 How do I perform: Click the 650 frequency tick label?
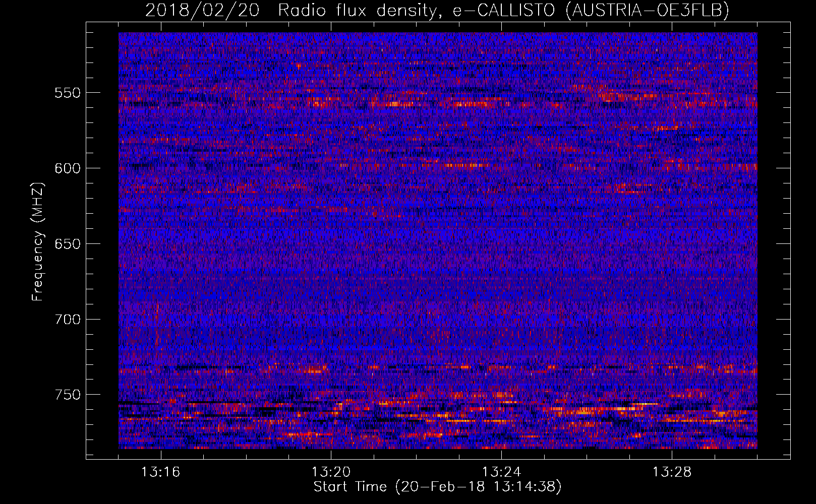click(67, 244)
